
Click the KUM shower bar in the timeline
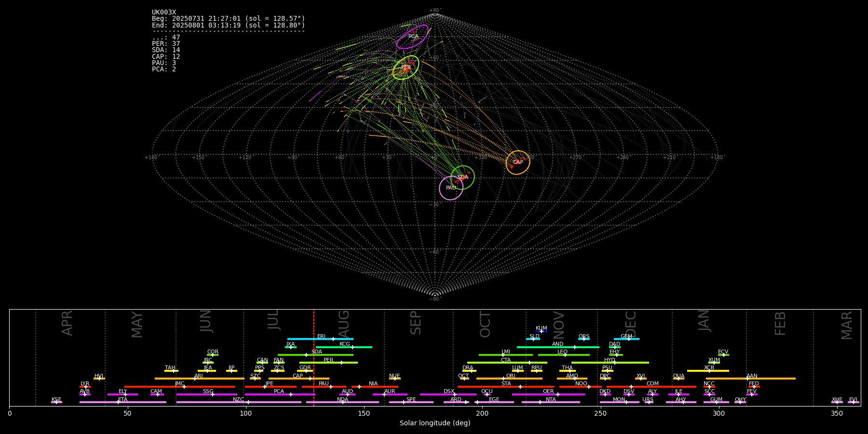[542, 331]
